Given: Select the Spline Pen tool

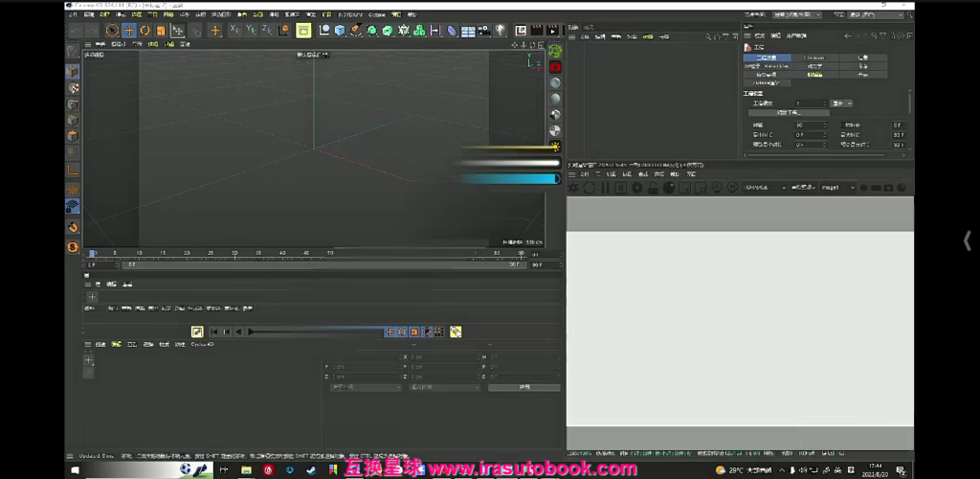Looking at the screenshot, I should (356, 30).
